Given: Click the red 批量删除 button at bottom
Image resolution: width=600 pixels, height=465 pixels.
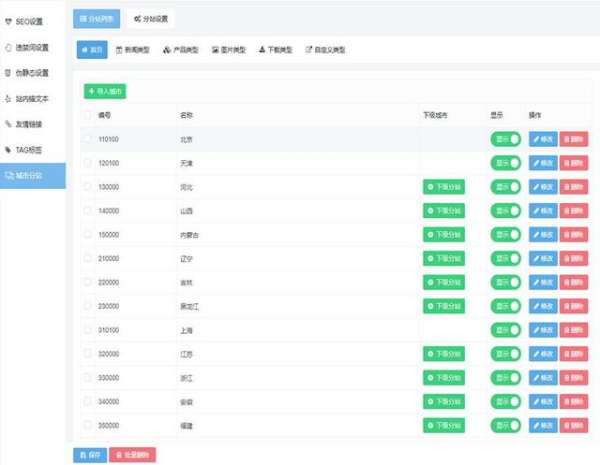Looking at the screenshot, I should pos(132,455).
